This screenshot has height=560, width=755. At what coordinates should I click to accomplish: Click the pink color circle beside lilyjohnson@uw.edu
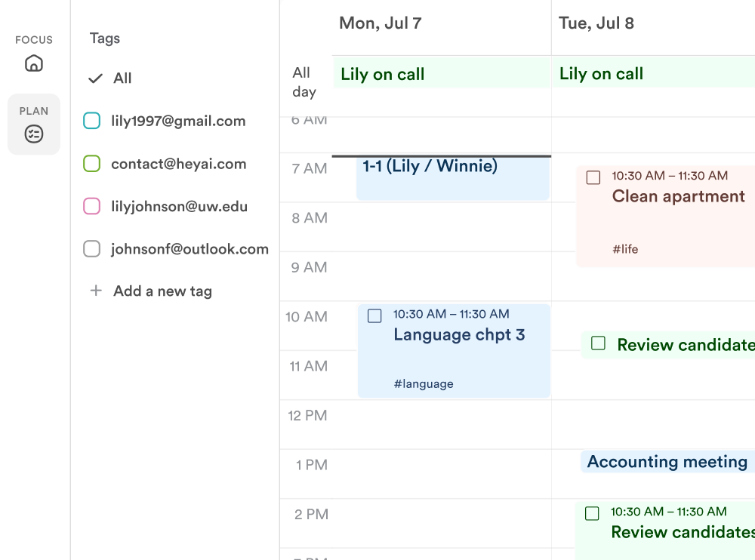[x=91, y=206]
